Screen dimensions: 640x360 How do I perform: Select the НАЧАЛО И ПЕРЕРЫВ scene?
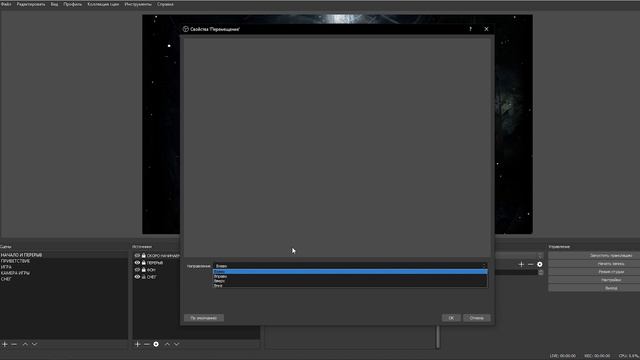64,255
